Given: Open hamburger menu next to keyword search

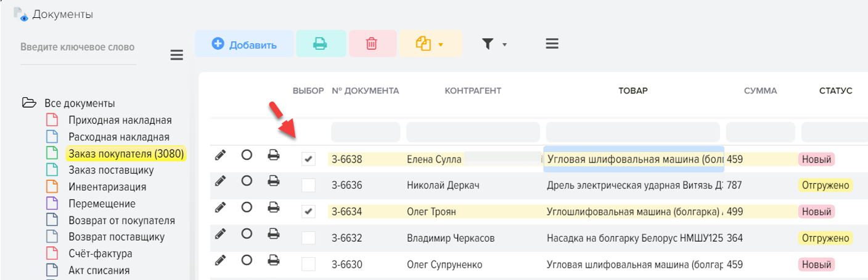Looking at the screenshot, I should coord(177,55).
